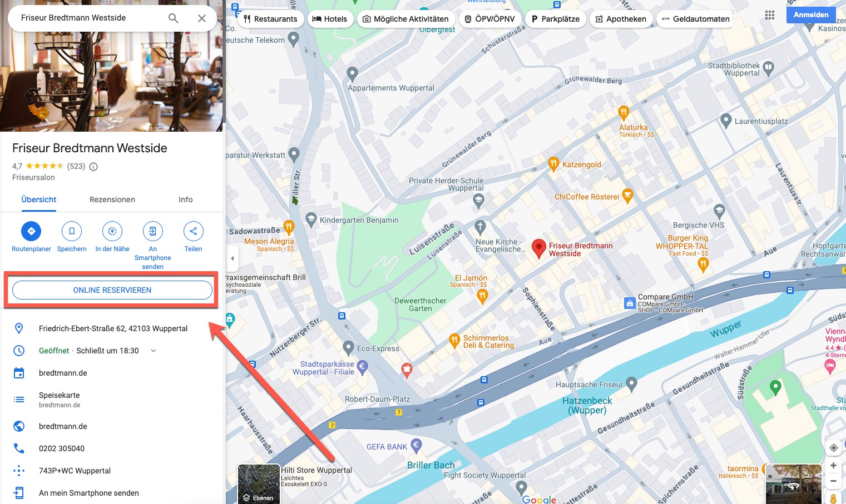Click the Hauptsache Friseur marker
This screenshot has width=846, height=504.
tap(631, 383)
